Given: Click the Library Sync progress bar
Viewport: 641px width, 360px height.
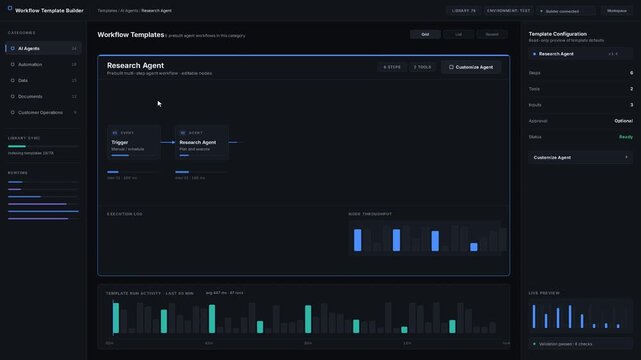Looking at the screenshot, I should [43, 146].
